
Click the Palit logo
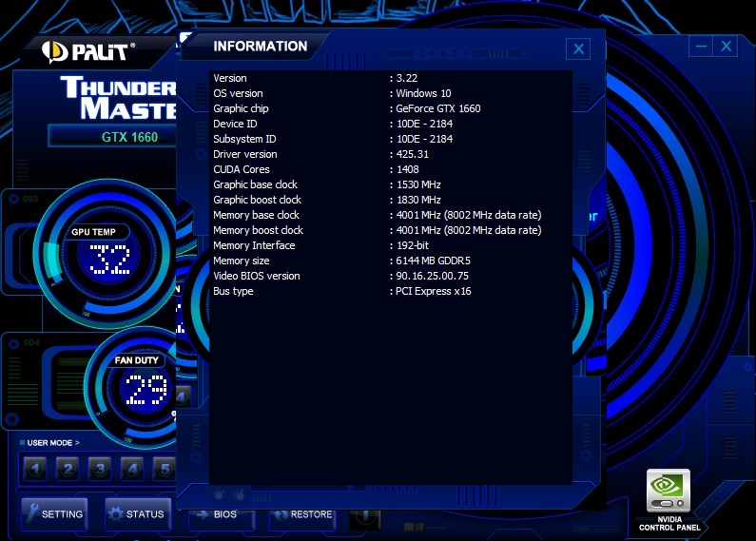click(x=87, y=52)
